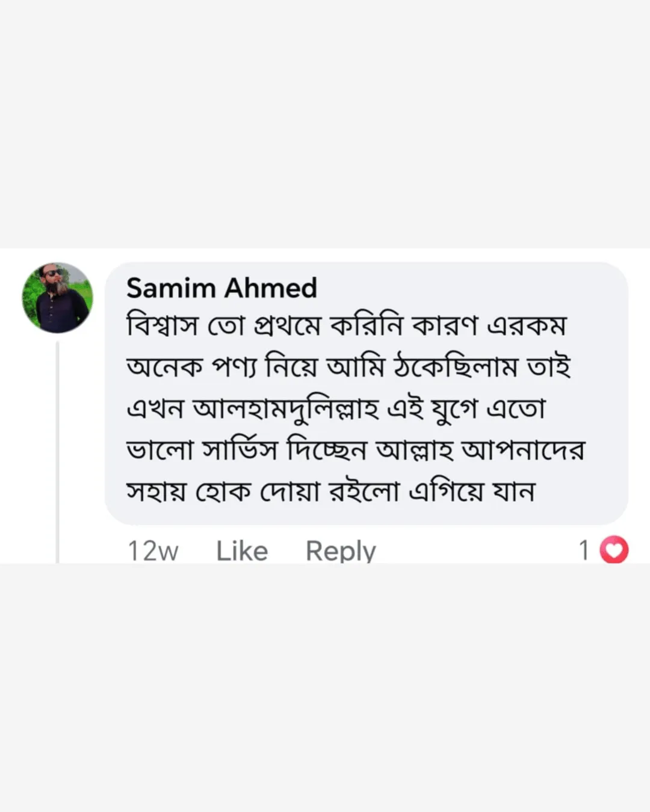Open Samim Ahmed's profile picture
Viewport: 650px width, 812px height.
pyautogui.click(x=58, y=298)
